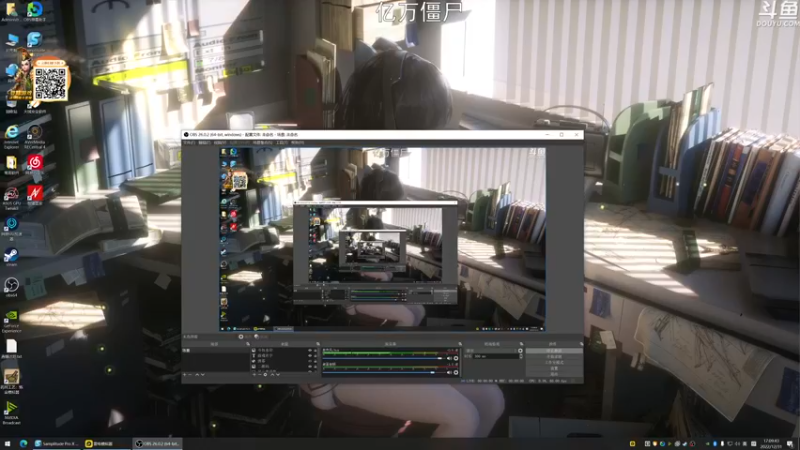This screenshot has width=800, height=450.
Task: Open 视图 menu in OBS
Action: pyautogui.click(x=219, y=142)
